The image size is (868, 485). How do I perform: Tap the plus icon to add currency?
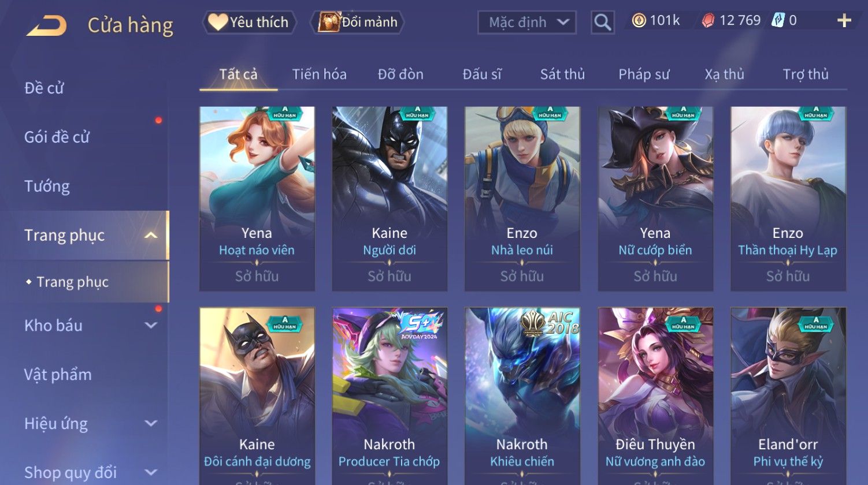pos(844,21)
